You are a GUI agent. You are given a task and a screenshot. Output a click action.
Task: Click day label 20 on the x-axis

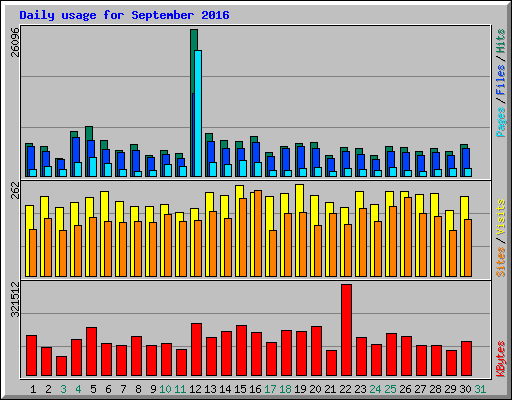(315, 389)
